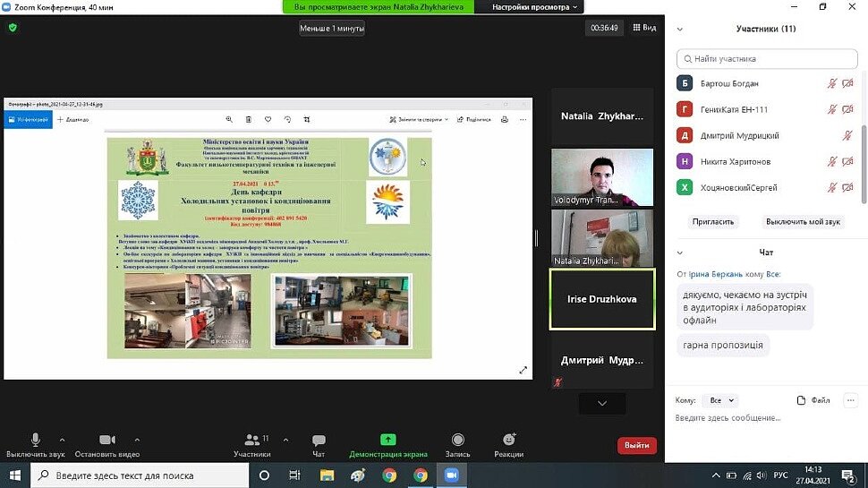Open the chat more options (…) menu
Image resolution: width=868 pixels, height=488 pixels.
pos(851,400)
